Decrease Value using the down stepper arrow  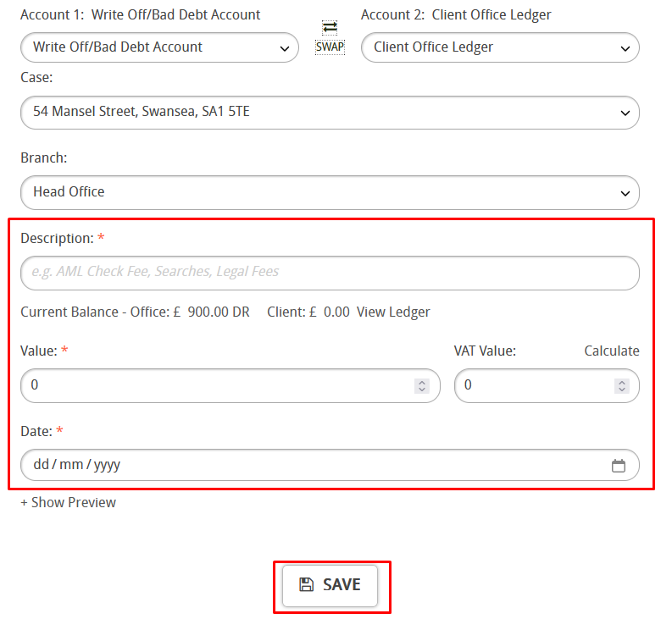click(x=422, y=390)
